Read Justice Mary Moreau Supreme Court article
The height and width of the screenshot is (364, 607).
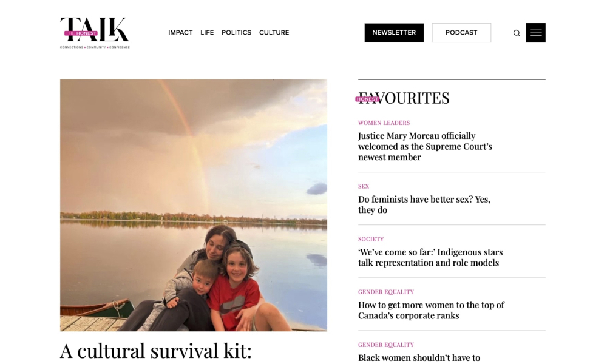tap(425, 147)
